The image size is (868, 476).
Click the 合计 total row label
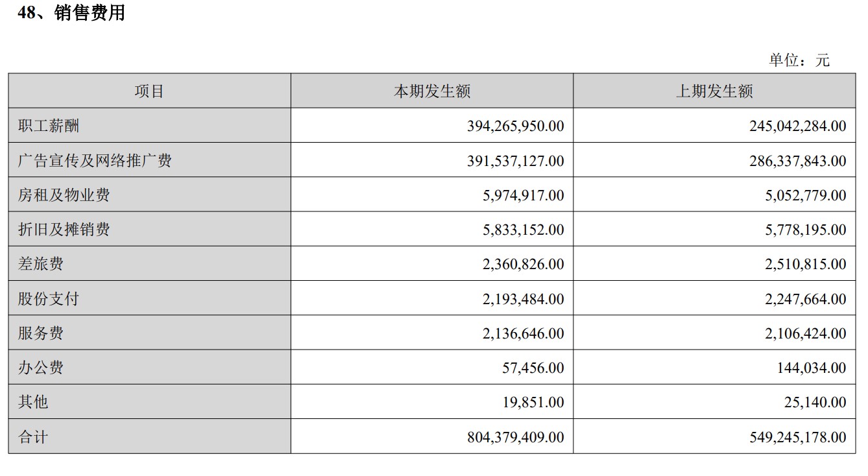33,437
